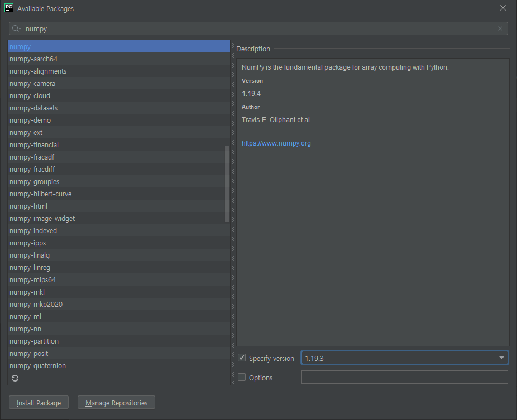Viewport: 517px width, 420px height.
Task: Click the PyCharm logo in title bar
Action: [x=9, y=8]
